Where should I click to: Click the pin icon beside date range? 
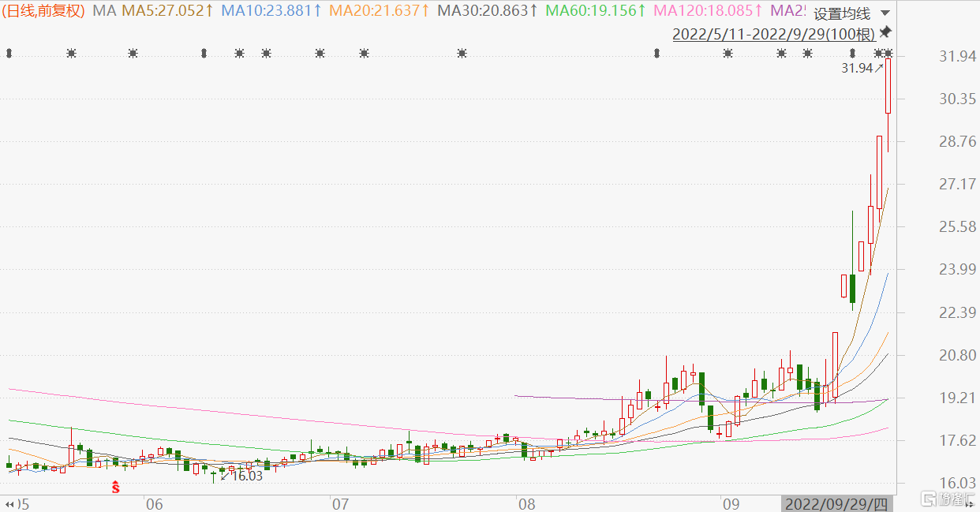[885, 32]
